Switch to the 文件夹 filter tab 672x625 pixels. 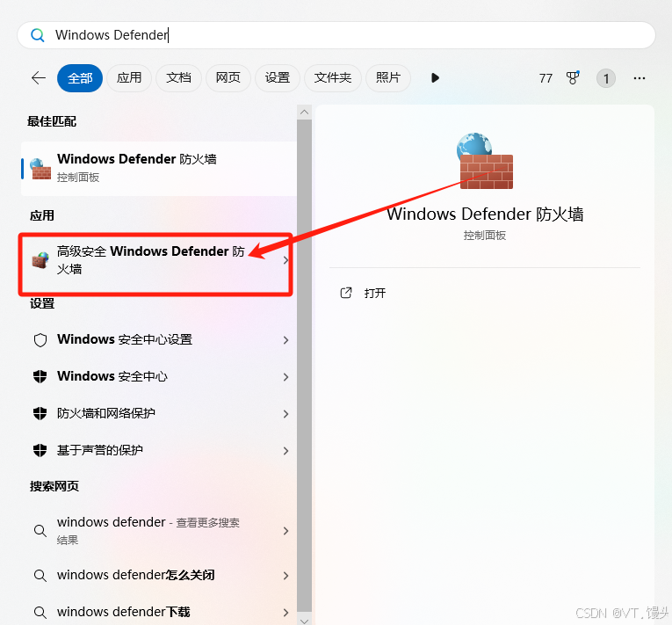(x=333, y=78)
